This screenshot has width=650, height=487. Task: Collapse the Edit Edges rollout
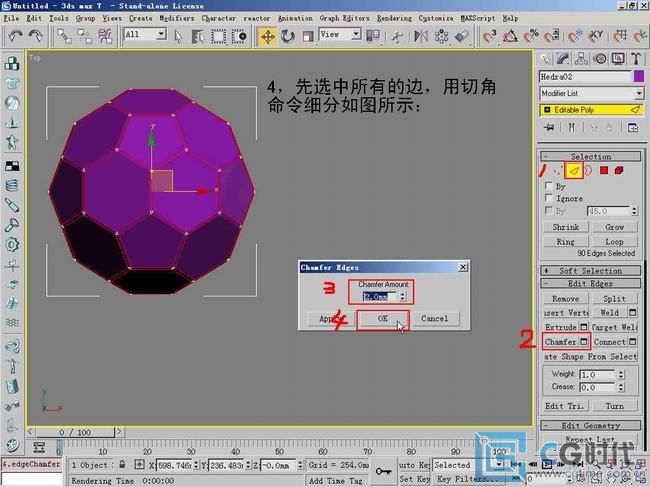[591, 283]
